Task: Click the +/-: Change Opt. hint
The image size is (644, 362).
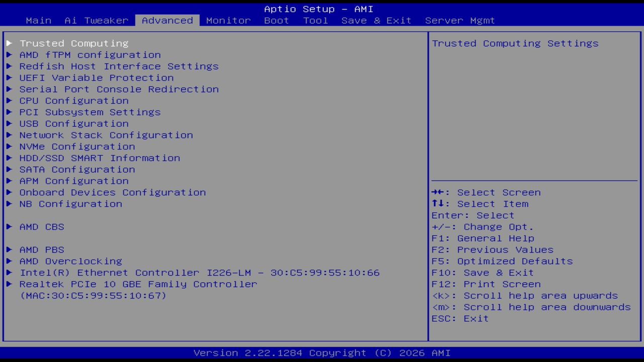Action: [482, 227]
